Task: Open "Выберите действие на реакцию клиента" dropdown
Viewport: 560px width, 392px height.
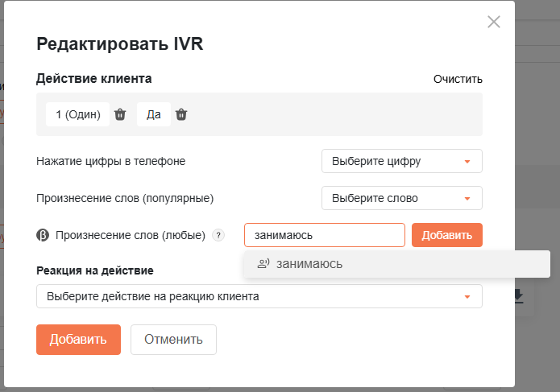Action: 259,296
